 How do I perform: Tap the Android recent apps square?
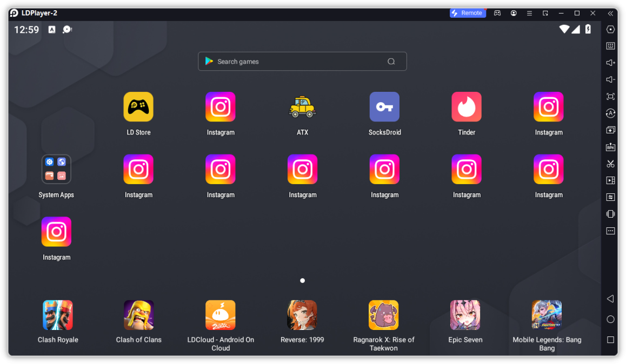[x=610, y=340]
